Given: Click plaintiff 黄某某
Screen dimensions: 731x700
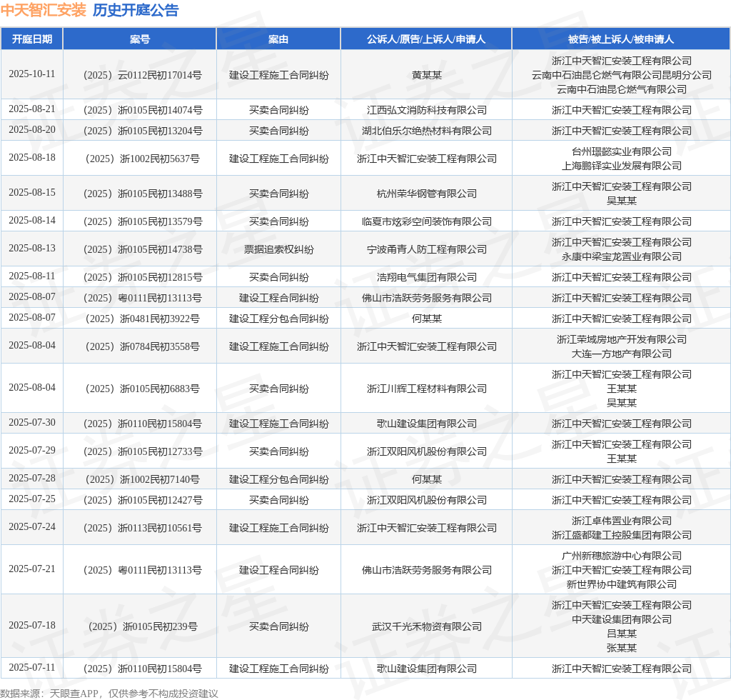Looking at the screenshot, I should coord(427,75).
